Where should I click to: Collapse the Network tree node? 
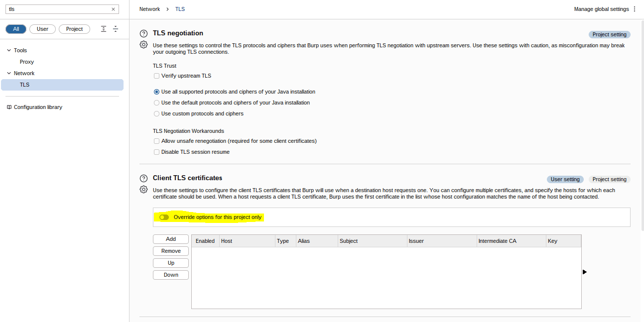coord(8,73)
